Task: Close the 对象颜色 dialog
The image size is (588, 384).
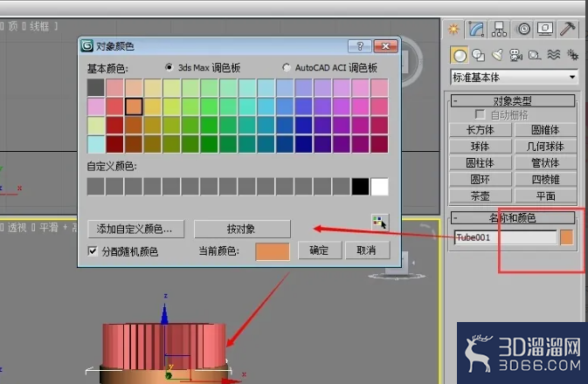Action: (x=386, y=46)
